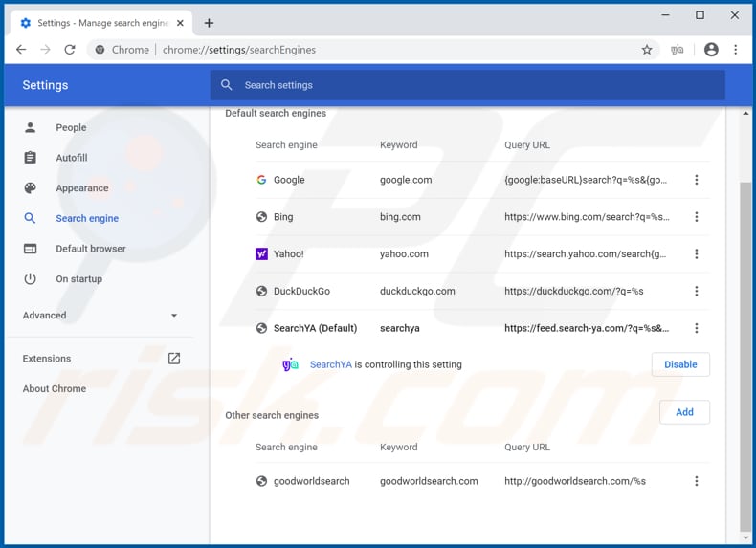The image size is (756, 548).
Task: Open more actions for DuckDuckGo search engine
Action: (697, 291)
